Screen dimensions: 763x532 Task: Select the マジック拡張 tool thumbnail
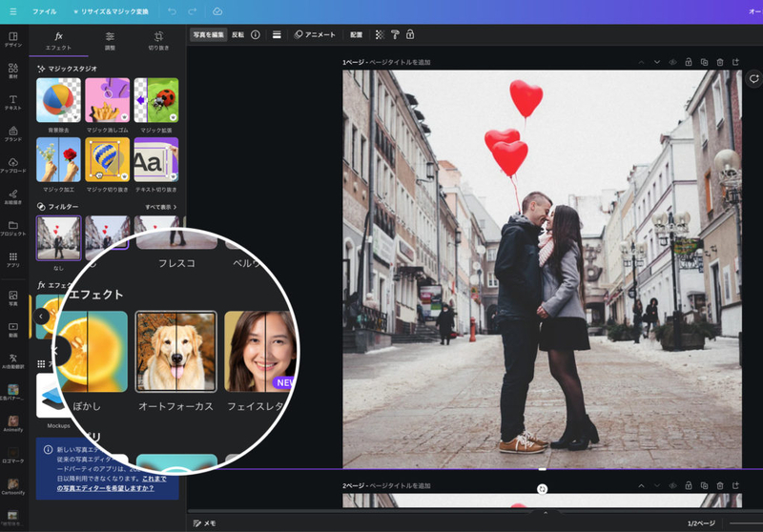click(x=156, y=100)
